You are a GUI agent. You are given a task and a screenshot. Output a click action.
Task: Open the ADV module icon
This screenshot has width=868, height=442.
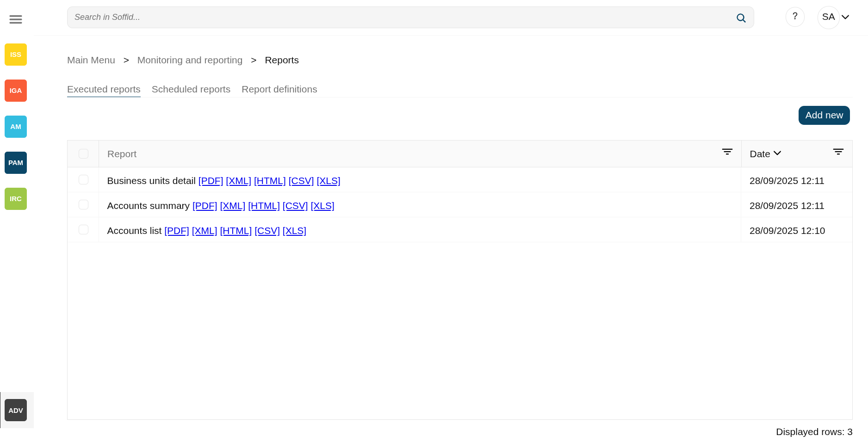[x=16, y=410]
